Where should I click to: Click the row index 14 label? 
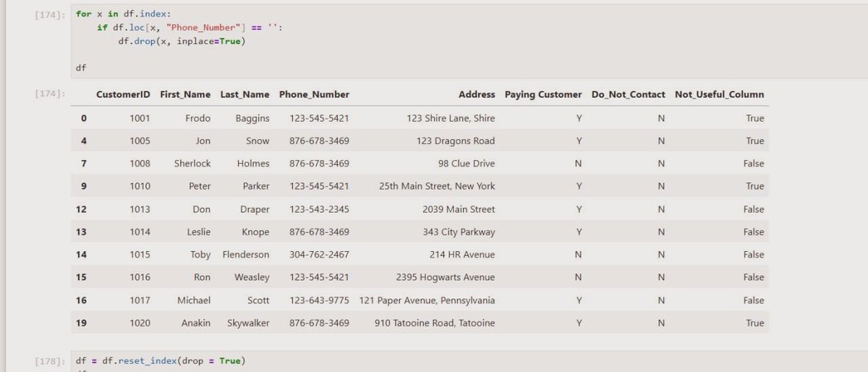tap(81, 255)
